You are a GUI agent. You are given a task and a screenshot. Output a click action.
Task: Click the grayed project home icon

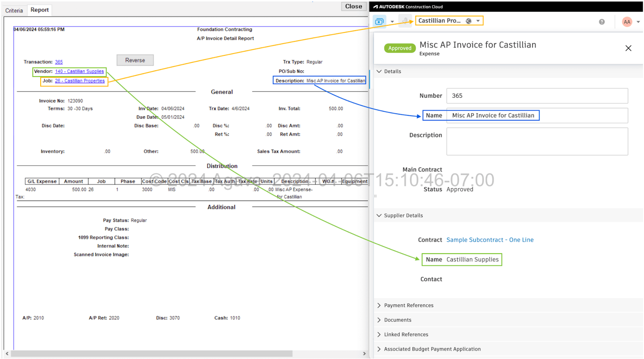point(405,21)
